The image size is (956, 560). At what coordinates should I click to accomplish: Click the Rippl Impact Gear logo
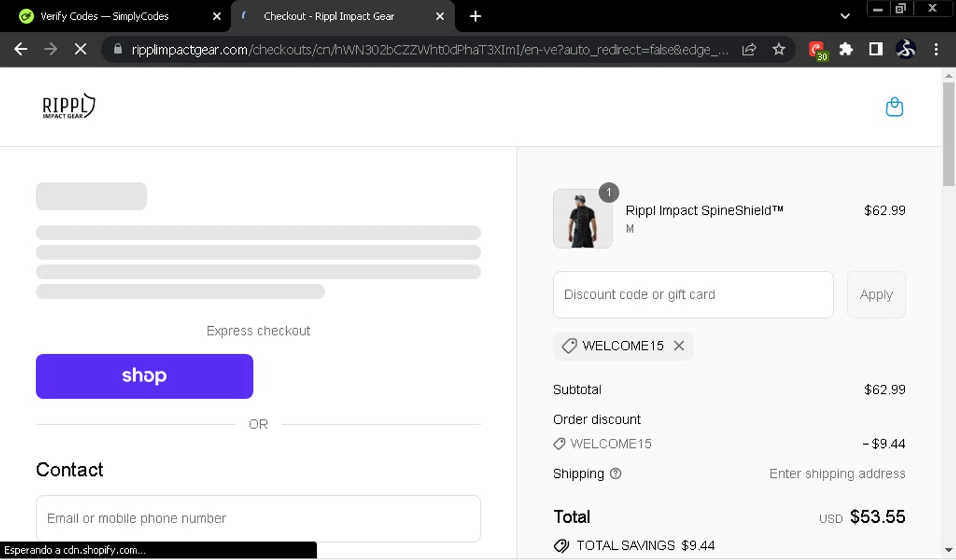(69, 106)
